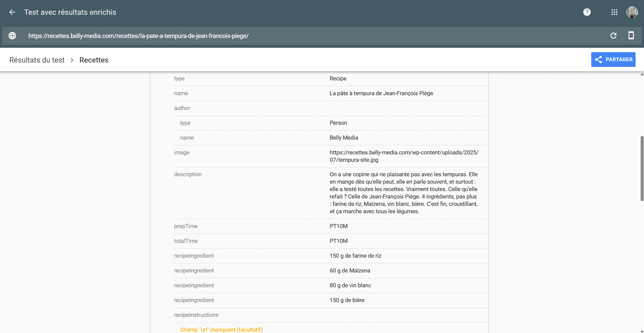Open the Google apps grid
The width and height of the screenshot is (644, 333).
click(x=614, y=12)
